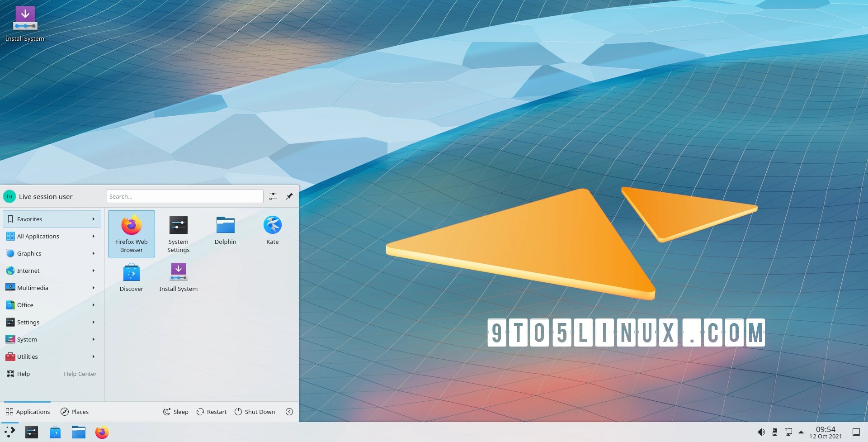Screen dimensions: 868x442
Task: Select the Applications tab
Action: (x=28, y=412)
